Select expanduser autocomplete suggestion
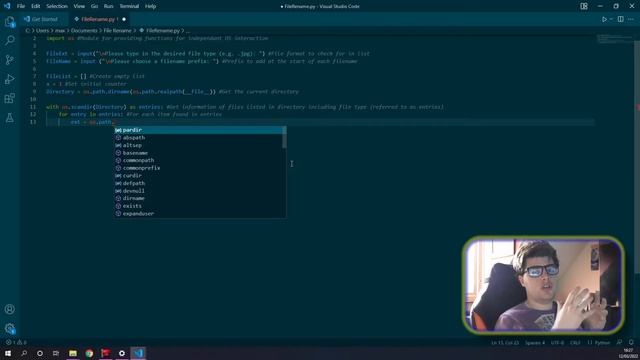Image resolution: width=640 pixels, height=360 pixels. (200, 213)
